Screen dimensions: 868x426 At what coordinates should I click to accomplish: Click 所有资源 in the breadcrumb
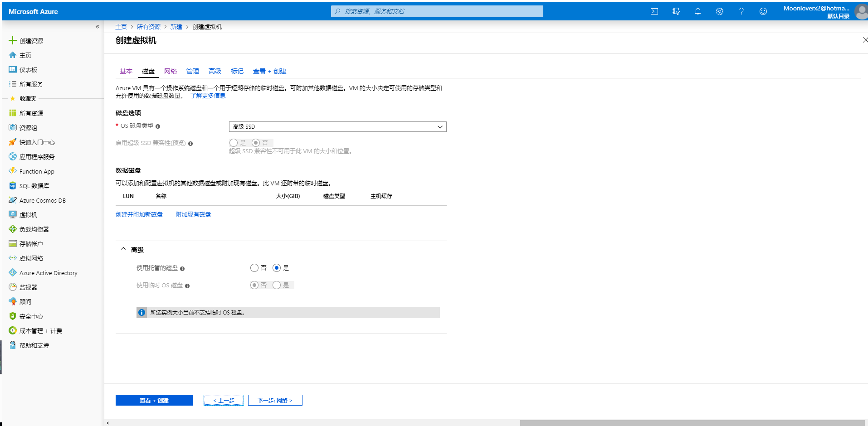pyautogui.click(x=149, y=27)
